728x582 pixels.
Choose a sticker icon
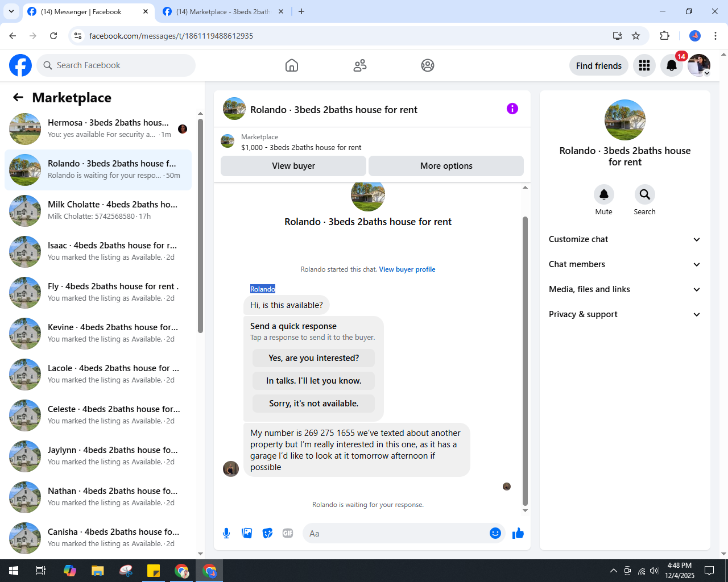click(x=267, y=533)
